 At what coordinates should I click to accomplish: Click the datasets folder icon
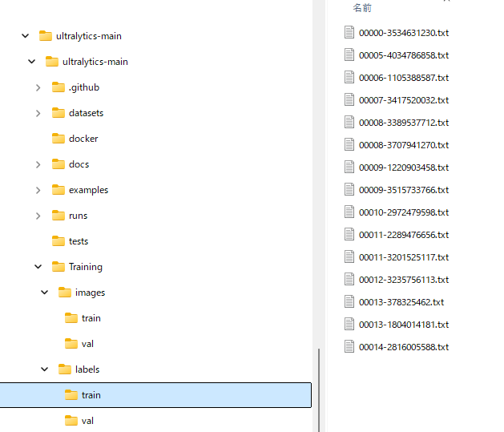point(58,113)
